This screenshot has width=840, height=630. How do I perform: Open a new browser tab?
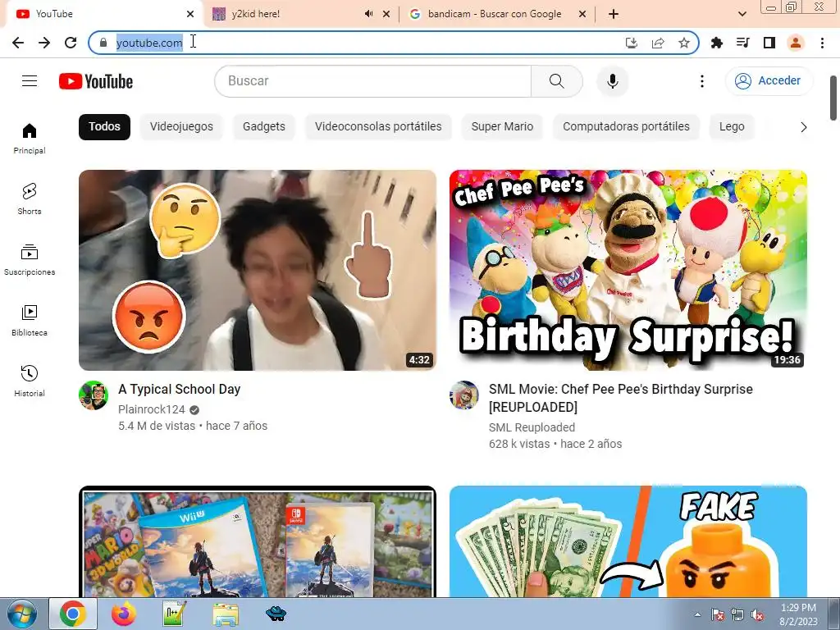click(614, 14)
